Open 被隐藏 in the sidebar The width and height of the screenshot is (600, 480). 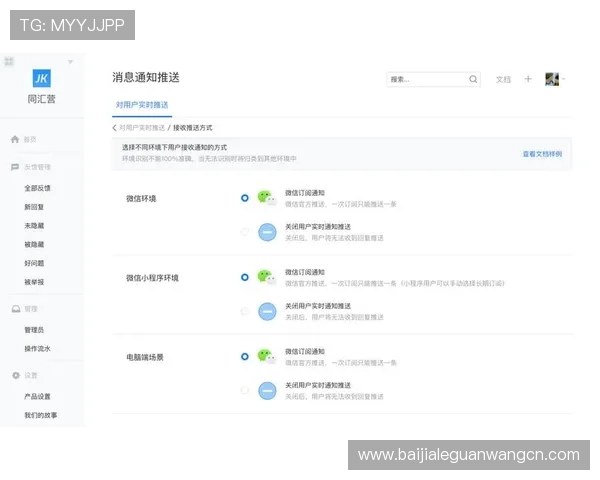(x=34, y=244)
